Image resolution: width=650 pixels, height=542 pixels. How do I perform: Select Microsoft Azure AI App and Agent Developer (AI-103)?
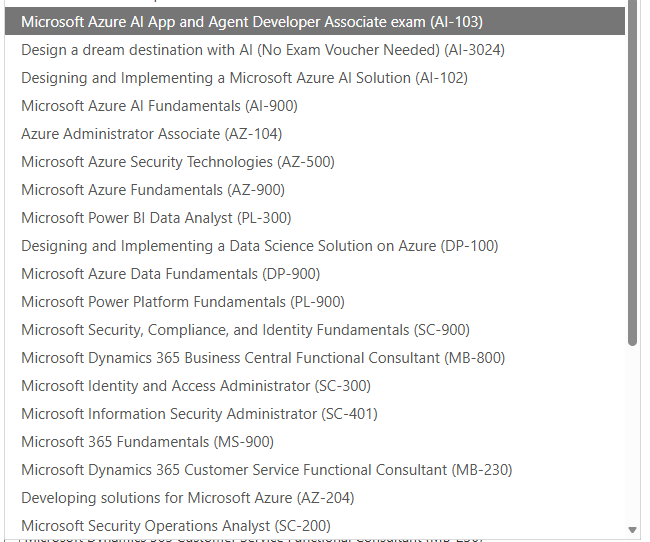[315, 21]
